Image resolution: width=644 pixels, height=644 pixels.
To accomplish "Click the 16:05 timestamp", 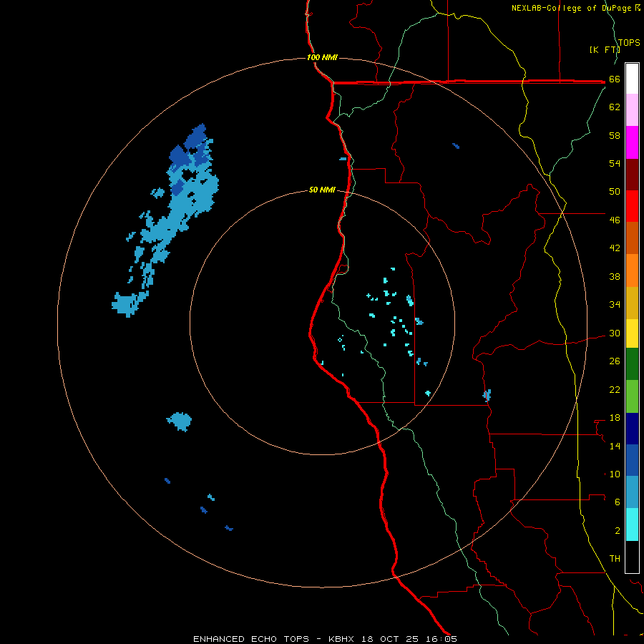I will pos(440,639).
